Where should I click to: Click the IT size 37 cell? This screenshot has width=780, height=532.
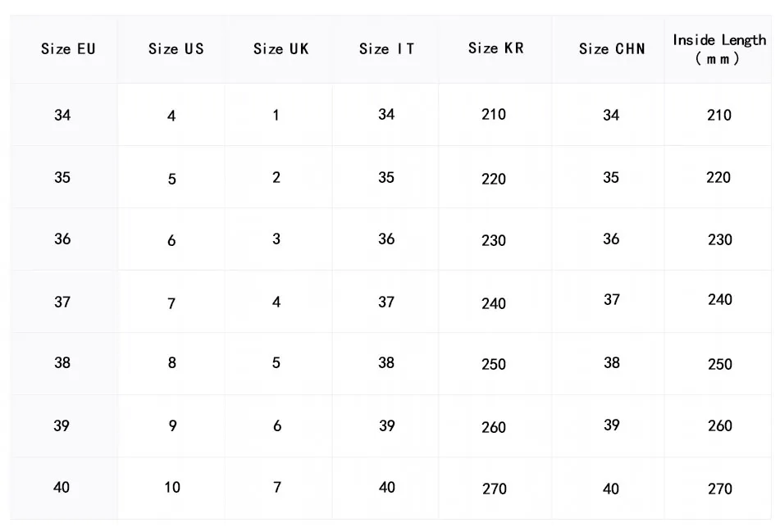[x=386, y=302]
